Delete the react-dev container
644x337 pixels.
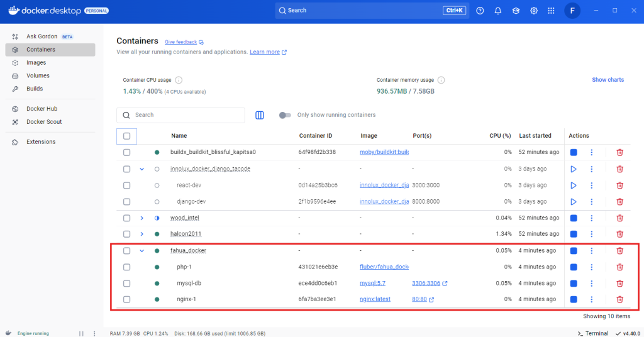619,185
